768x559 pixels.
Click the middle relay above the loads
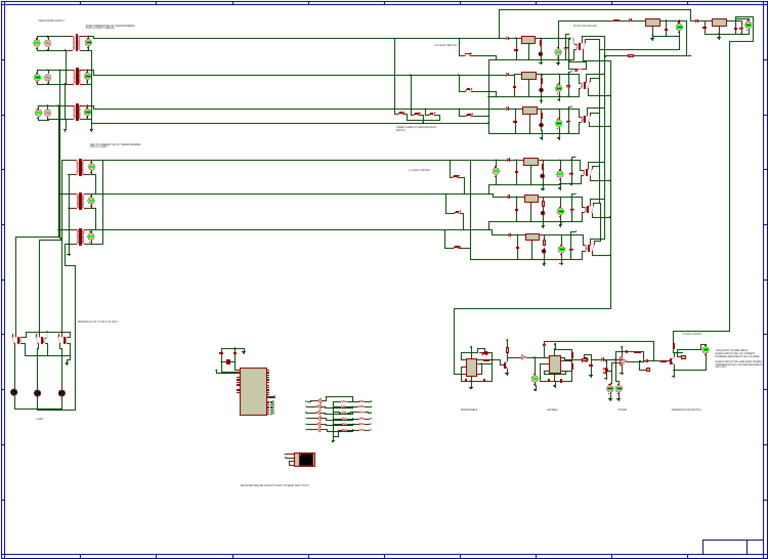pos(41,341)
